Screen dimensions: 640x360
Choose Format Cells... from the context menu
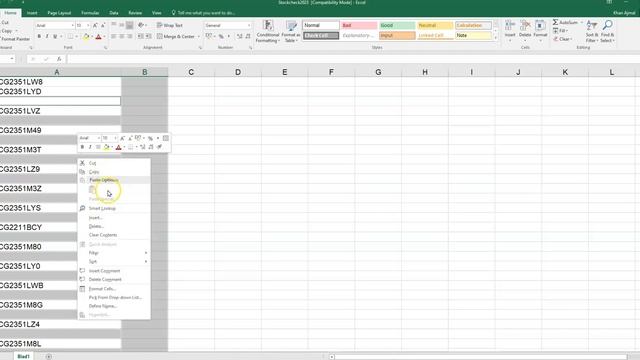click(114, 289)
